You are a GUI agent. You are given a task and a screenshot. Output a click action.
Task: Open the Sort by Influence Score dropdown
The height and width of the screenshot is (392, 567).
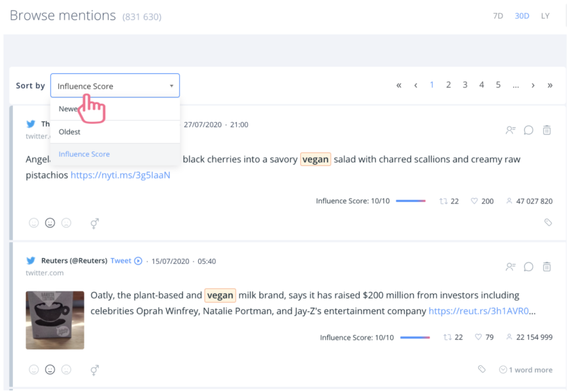click(115, 86)
